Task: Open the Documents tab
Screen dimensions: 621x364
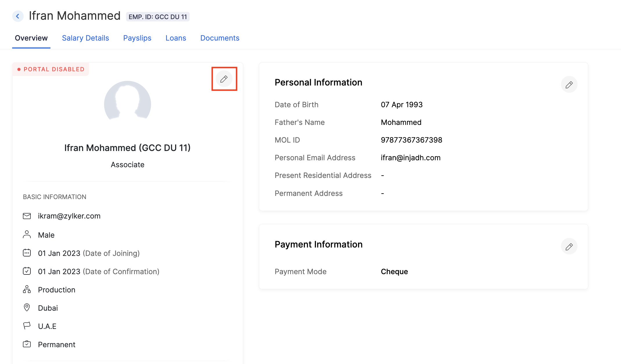Action: 220,38
